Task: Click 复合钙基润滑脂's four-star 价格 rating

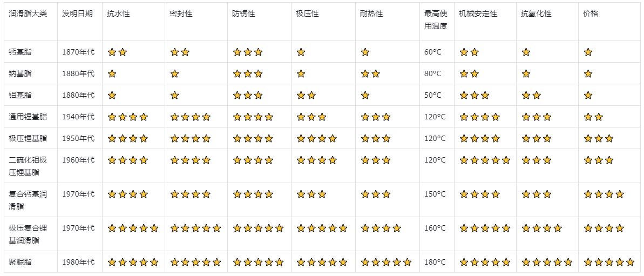Action: 604,194
